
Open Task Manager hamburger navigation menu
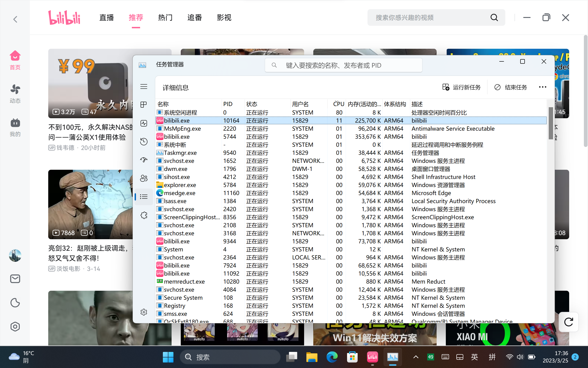pos(144,87)
